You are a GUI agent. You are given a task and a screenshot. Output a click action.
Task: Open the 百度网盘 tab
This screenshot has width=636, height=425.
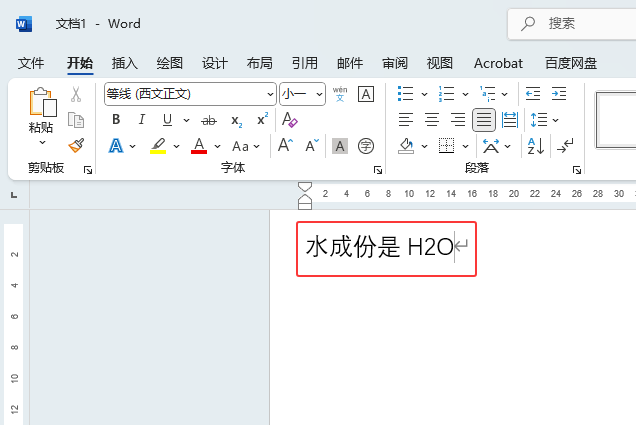(x=571, y=63)
